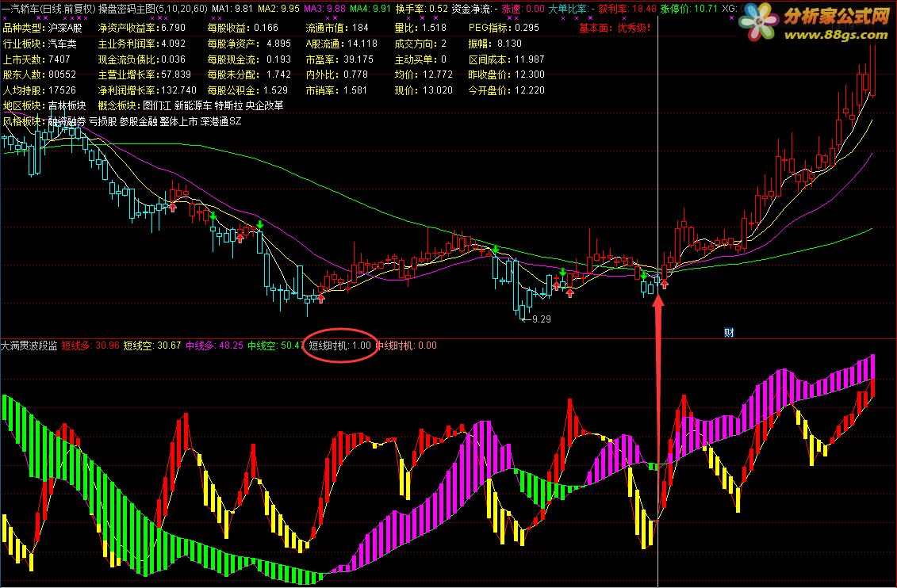The width and height of the screenshot is (897, 588).
Task: Click the 流通市值: 184 field
Action: 337,28
